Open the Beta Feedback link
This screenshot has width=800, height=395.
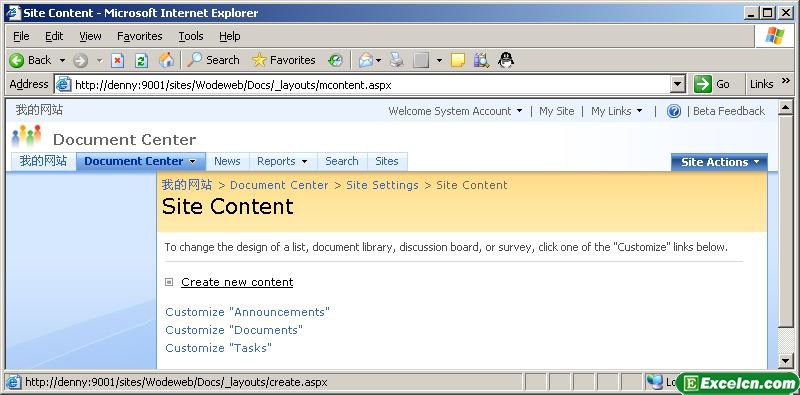pos(729,111)
